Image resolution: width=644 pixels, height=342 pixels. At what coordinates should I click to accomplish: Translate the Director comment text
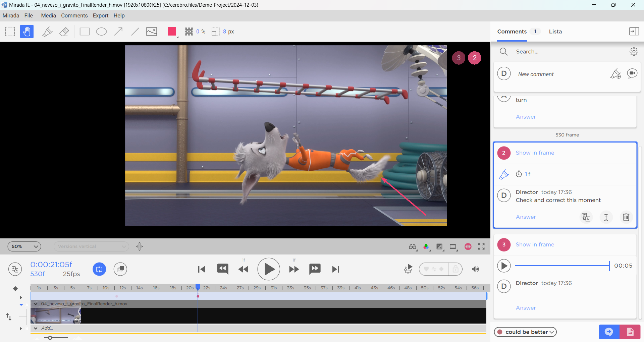[586, 217]
